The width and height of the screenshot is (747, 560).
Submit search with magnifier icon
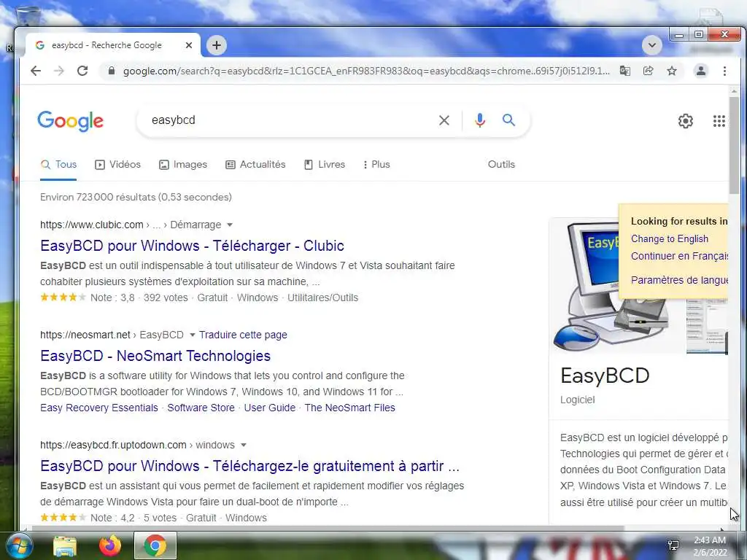[508, 120]
